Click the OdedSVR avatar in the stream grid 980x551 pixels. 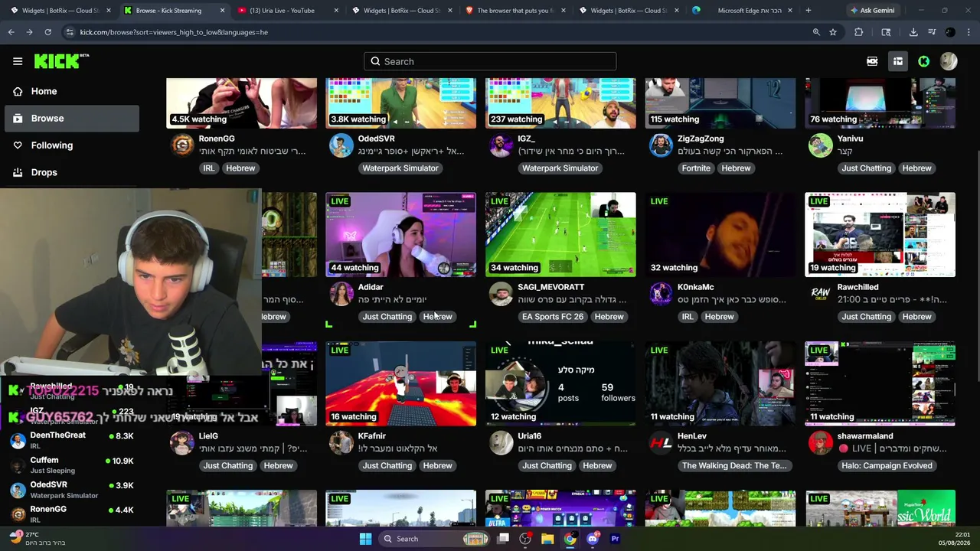tap(341, 145)
